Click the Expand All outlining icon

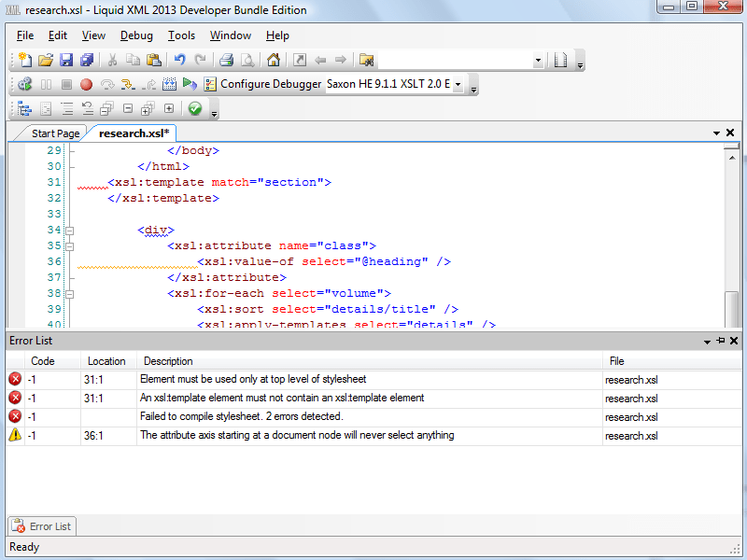[x=148, y=109]
